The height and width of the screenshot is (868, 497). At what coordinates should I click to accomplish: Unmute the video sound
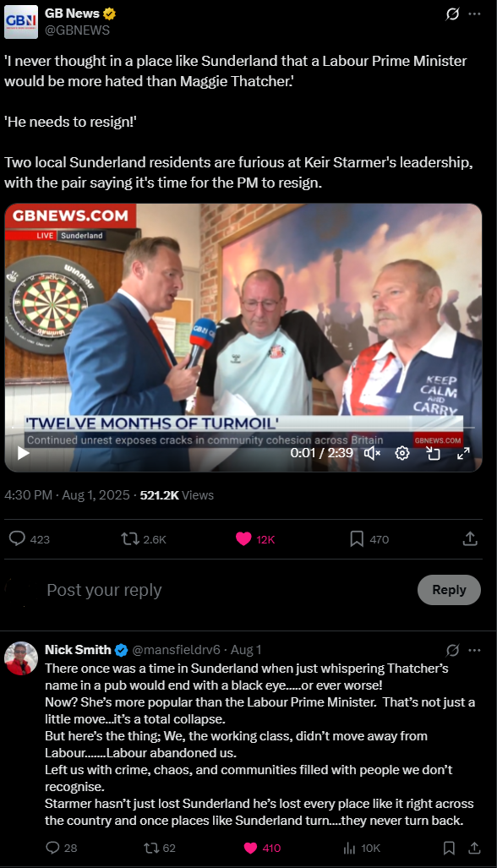pos(373,453)
